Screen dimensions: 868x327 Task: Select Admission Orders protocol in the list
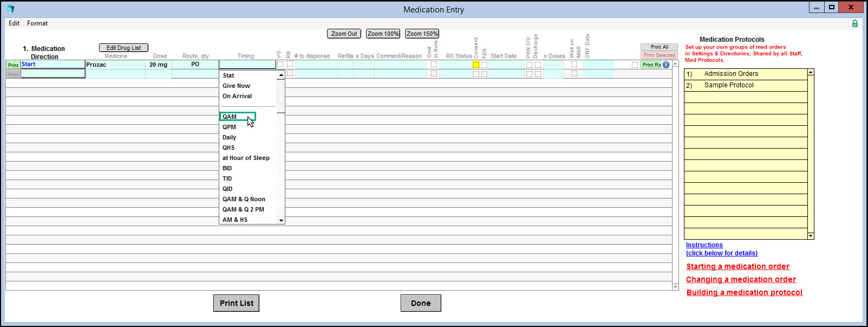pyautogui.click(x=731, y=74)
